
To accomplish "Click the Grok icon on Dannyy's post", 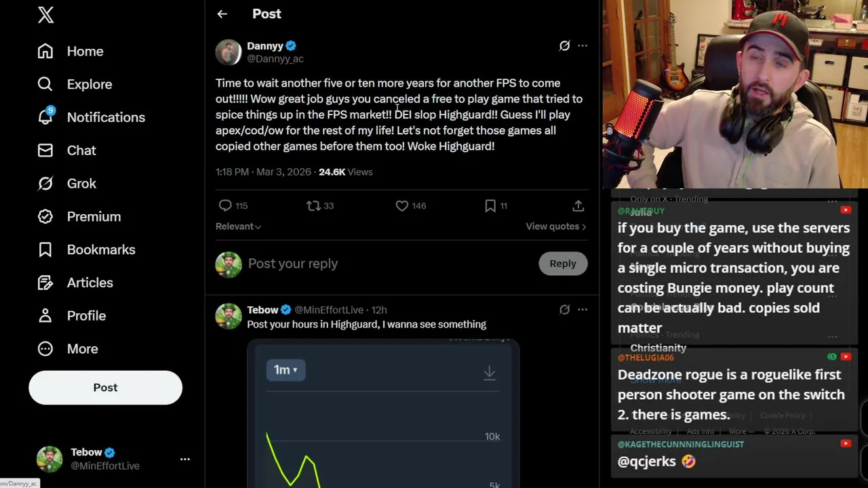I will (x=564, y=45).
